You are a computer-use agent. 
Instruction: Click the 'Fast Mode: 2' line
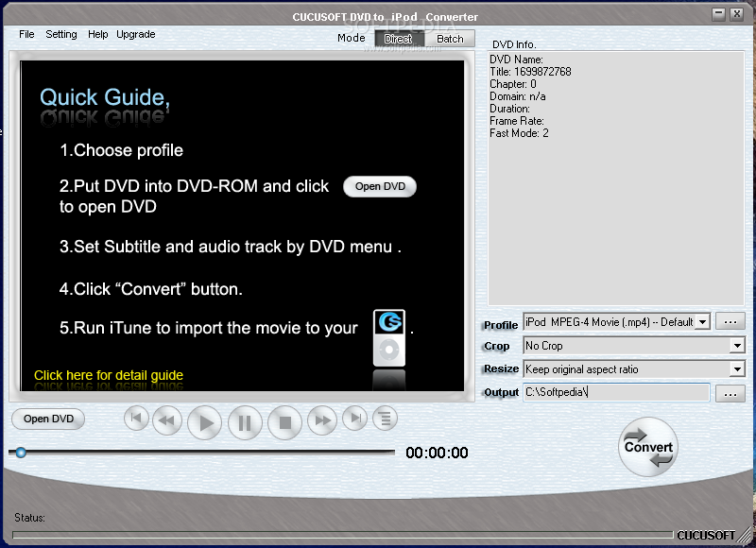[x=519, y=133]
